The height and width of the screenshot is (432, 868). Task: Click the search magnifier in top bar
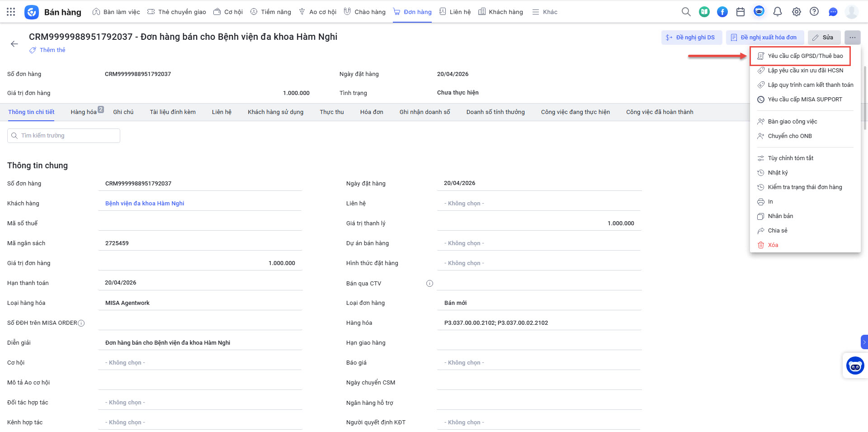point(686,12)
